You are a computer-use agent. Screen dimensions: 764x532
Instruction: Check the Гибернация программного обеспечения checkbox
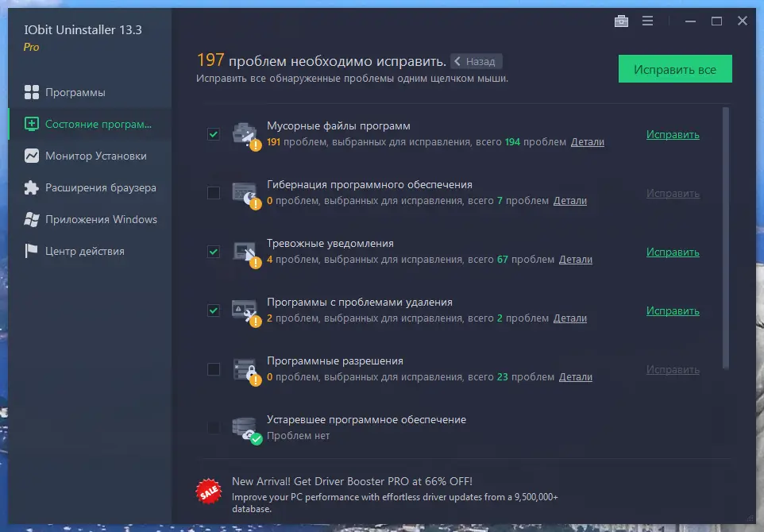point(214,193)
